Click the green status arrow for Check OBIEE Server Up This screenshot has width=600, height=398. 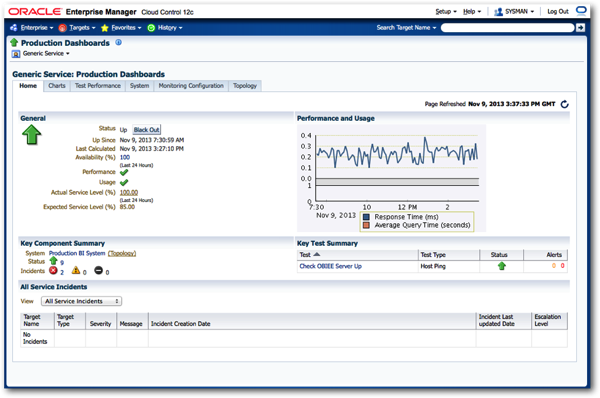pos(502,266)
